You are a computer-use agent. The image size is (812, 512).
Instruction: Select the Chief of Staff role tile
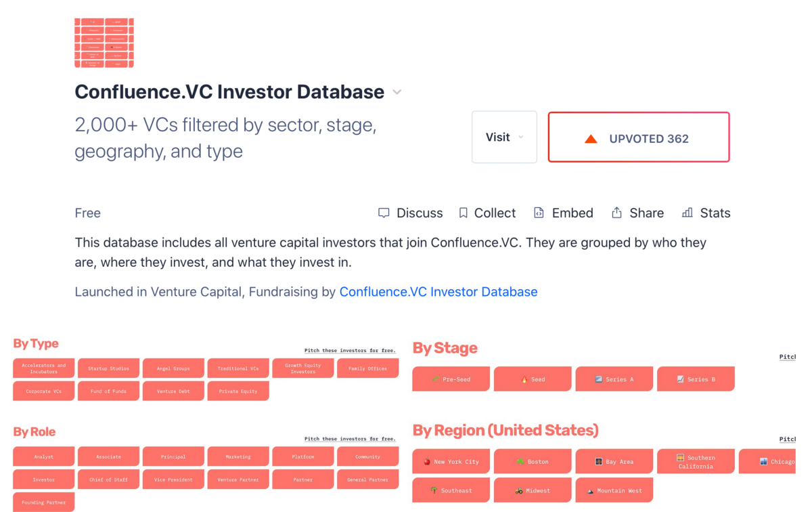[x=108, y=479]
